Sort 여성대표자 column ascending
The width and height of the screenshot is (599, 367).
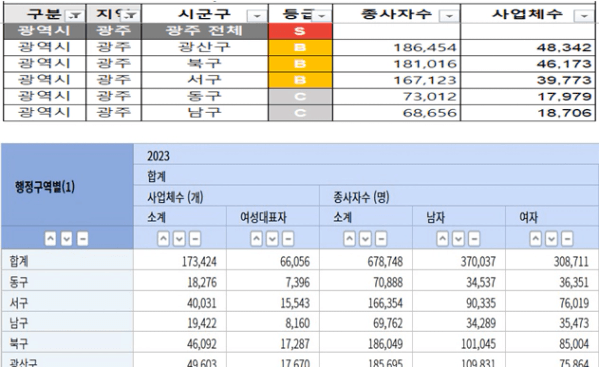pos(256,239)
